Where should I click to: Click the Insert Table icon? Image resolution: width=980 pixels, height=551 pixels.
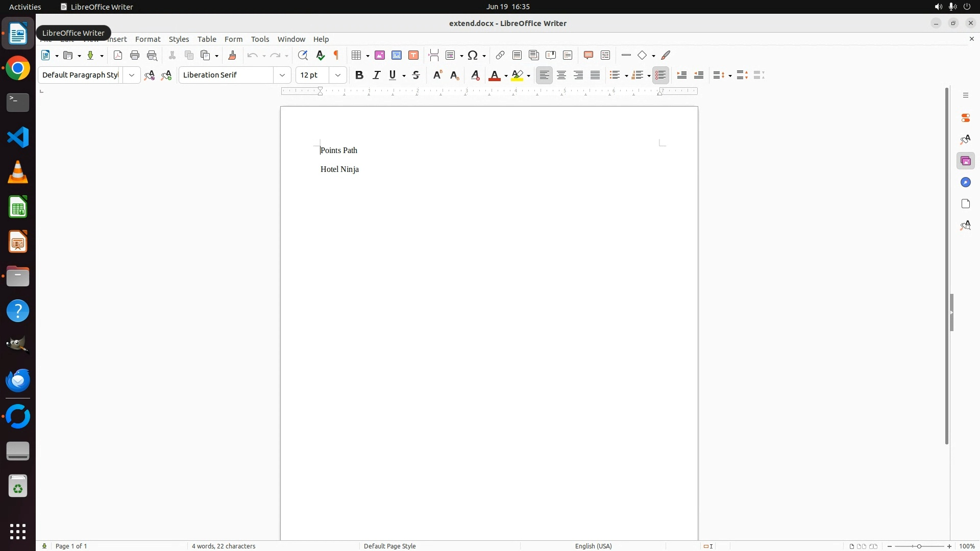(357, 55)
